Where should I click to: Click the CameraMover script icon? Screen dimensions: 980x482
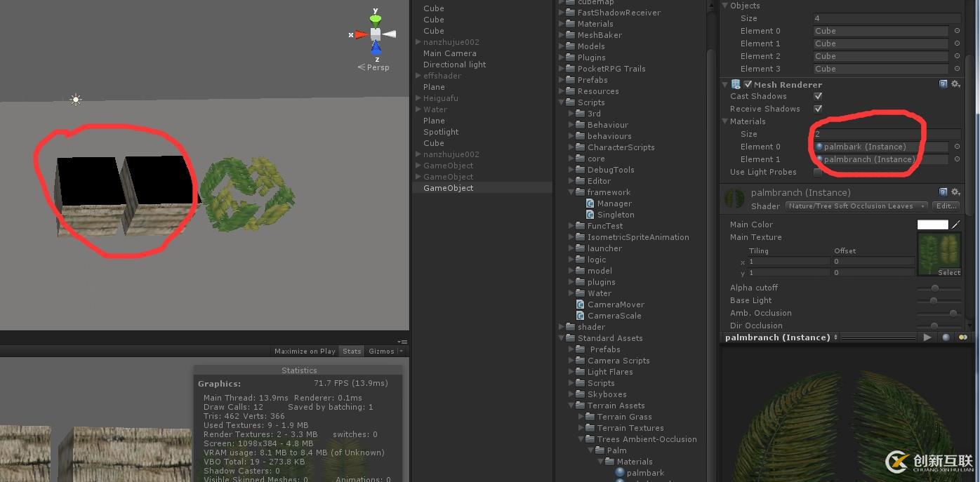click(x=581, y=304)
